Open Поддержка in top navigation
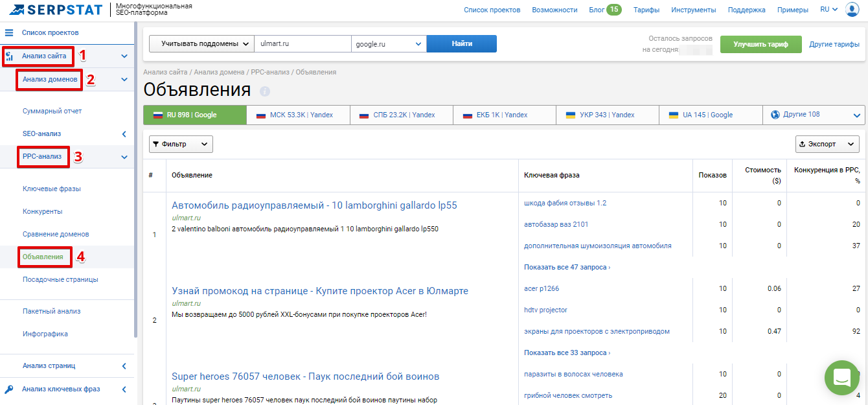 (747, 10)
